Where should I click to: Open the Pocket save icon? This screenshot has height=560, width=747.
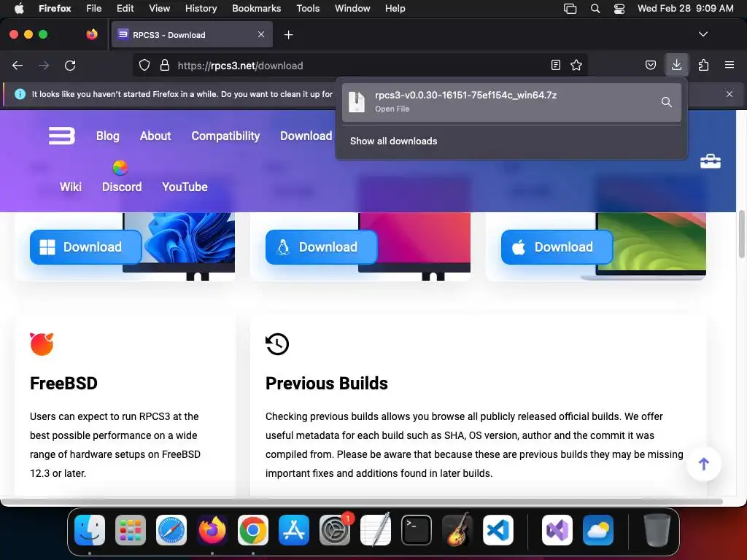650,65
